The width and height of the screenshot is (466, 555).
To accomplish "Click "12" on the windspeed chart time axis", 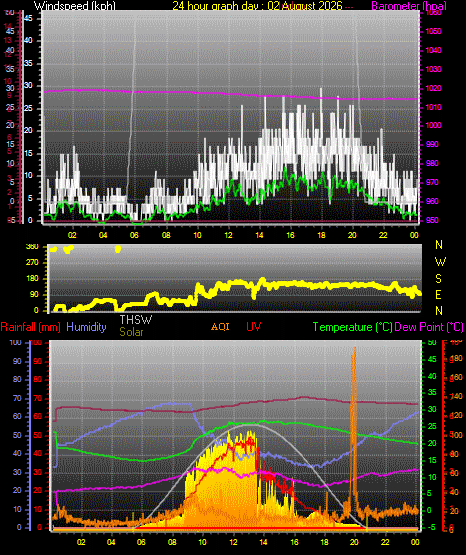I will pyautogui.click(x=228, y=235).
